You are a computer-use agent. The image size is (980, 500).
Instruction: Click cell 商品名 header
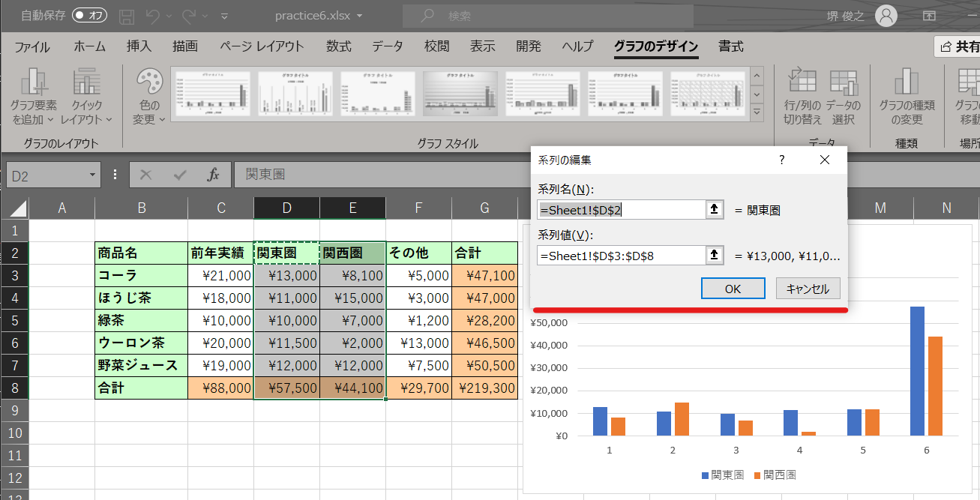pyautogui.click(x=141, y=253)
